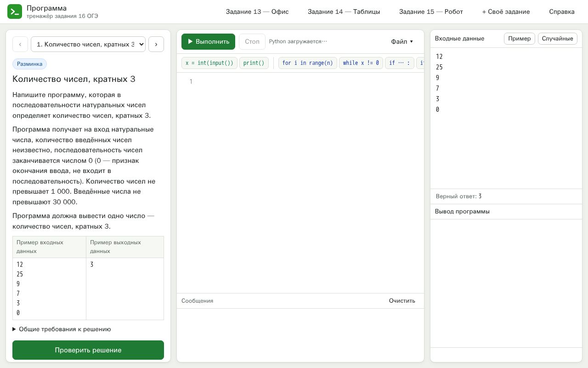Load sample input with Пример button
The image size is (588, 368).
[x=520, y=39]
